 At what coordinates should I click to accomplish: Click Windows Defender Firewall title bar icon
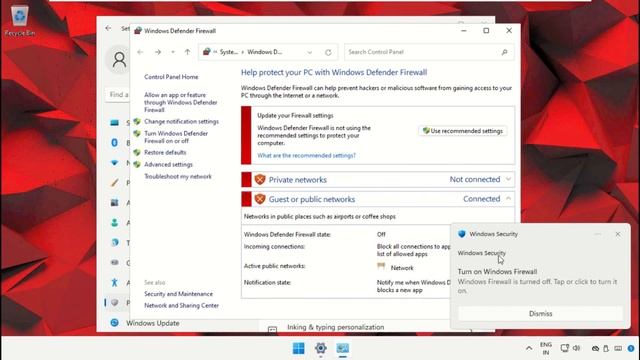(138, 31)
